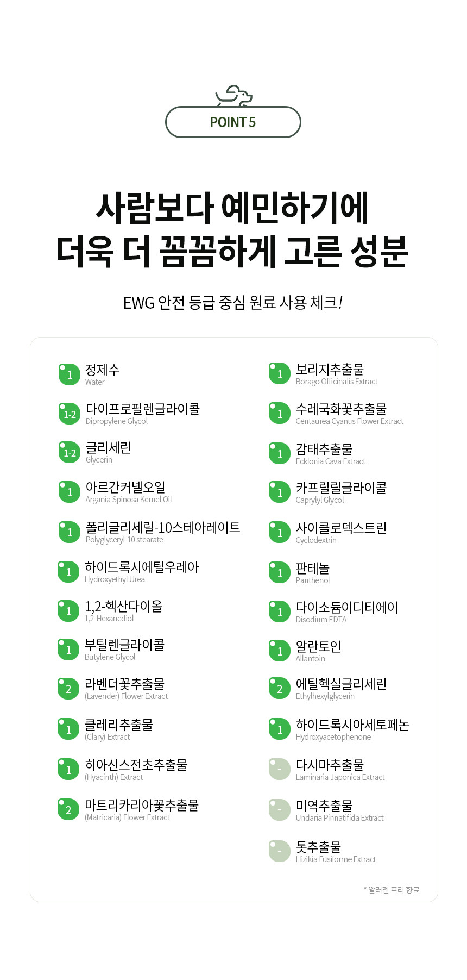Click the 폴리글리세릴-10스테아레이트 ingredient text
The image size is (467, 980).
click(x=163, y=527)
